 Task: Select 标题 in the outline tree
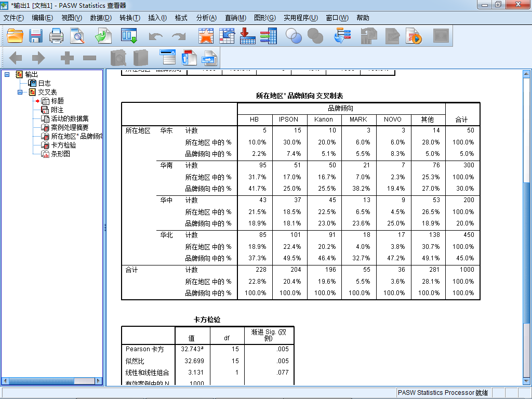(x=57, y=101)
